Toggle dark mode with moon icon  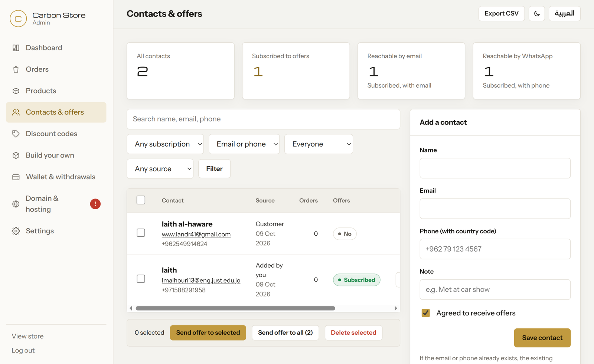point(537,14)
